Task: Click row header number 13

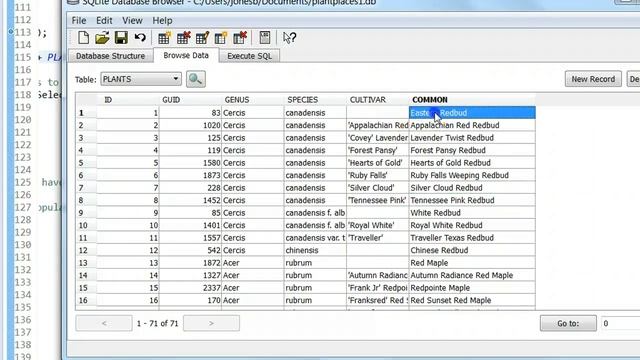Action: point(86,263)
